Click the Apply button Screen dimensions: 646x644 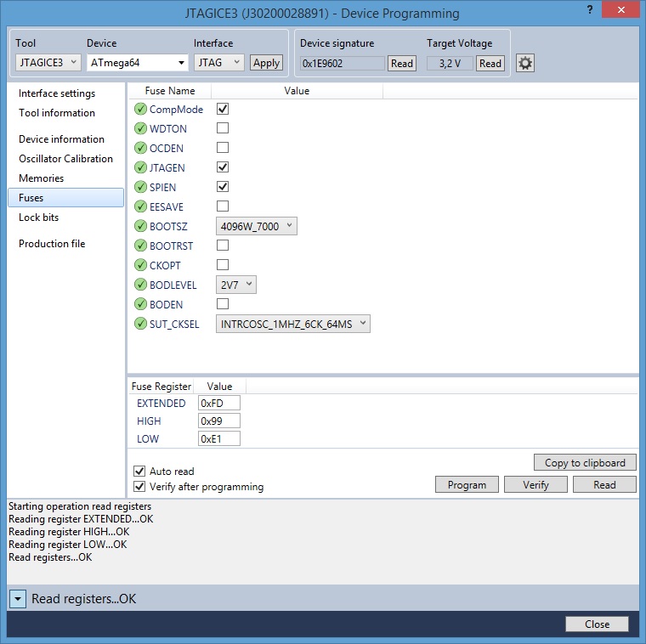point(266,63)
